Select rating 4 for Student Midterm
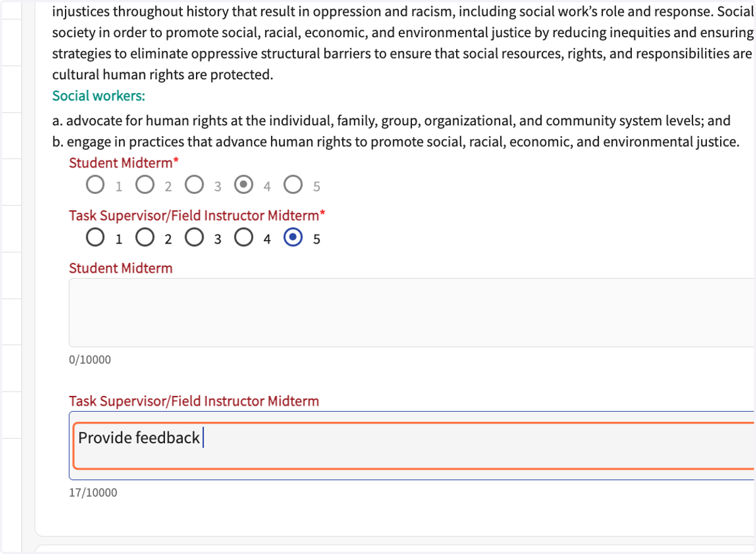 [243, 185]
